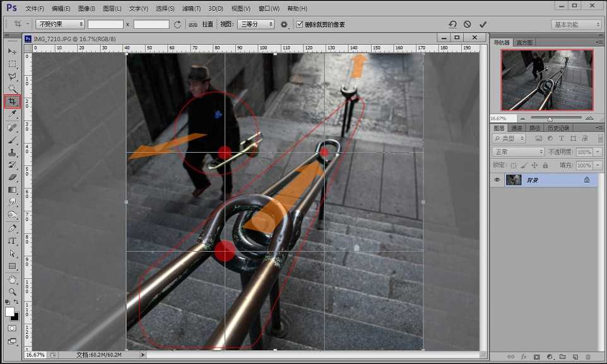Toggle pixel layer filter
607x364 pixels.
(x=538, y=138)
